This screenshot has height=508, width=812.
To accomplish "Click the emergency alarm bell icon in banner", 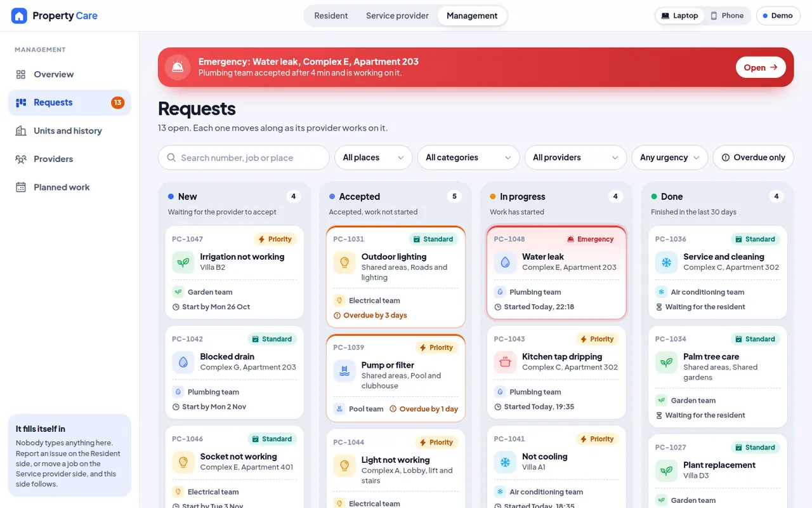I will pyautogui.click(x=178, y=67).
